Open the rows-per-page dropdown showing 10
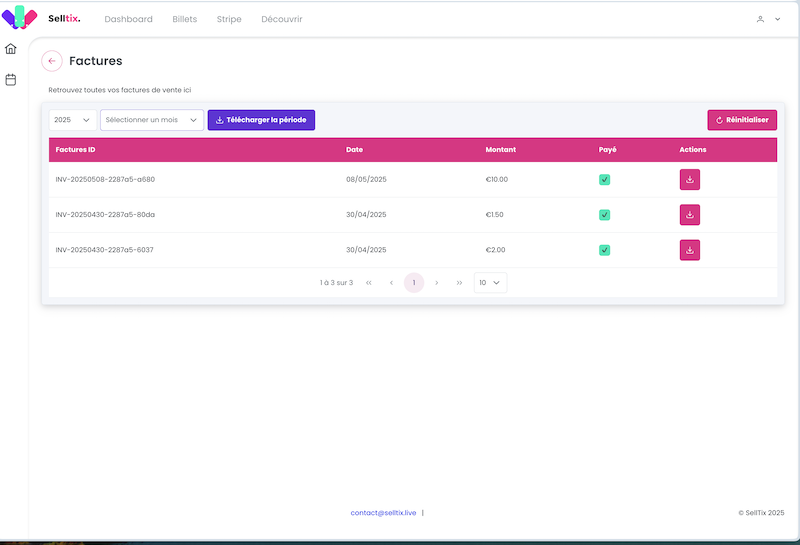The height and width of the screenshot is (545, 800). click(490, 283)
